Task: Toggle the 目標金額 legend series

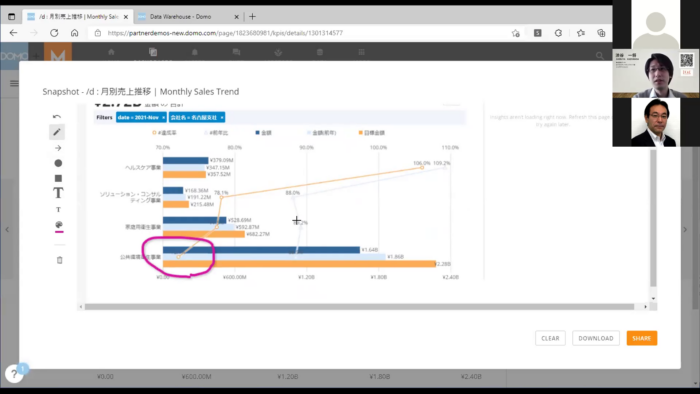Action: (x=371, y=133)
